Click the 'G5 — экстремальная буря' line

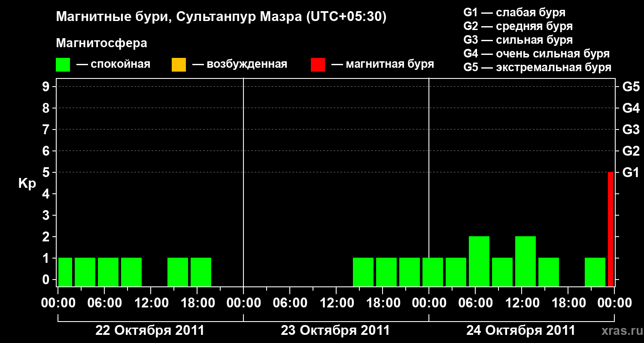coord(537,68)
